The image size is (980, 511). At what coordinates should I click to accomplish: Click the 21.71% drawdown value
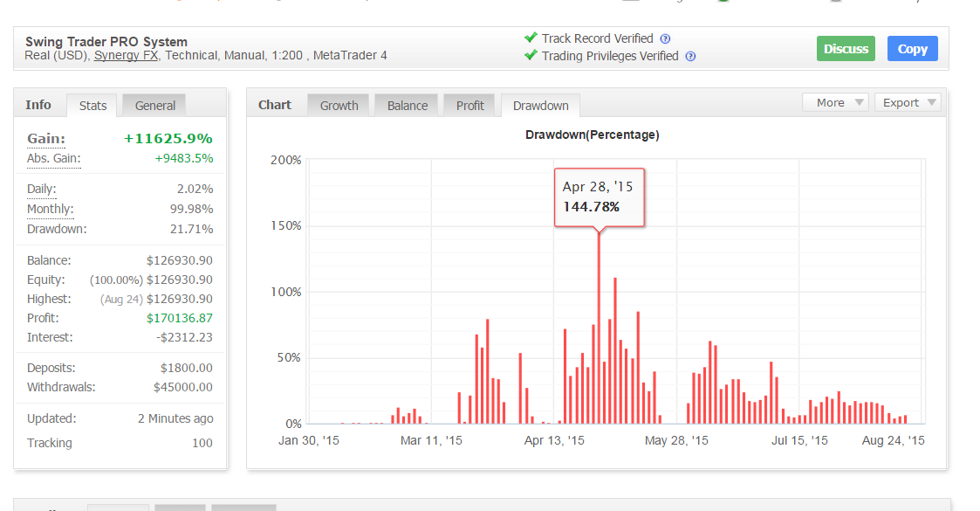[x=191, y=230]
